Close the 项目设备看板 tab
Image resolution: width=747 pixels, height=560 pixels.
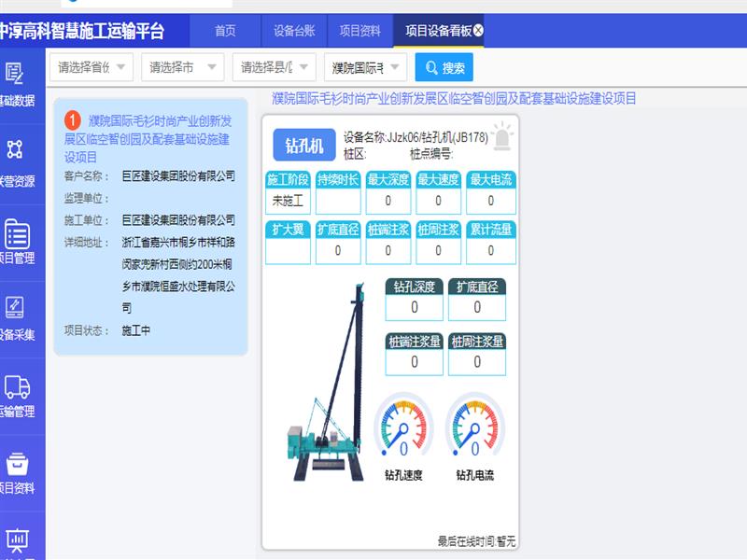479,31
